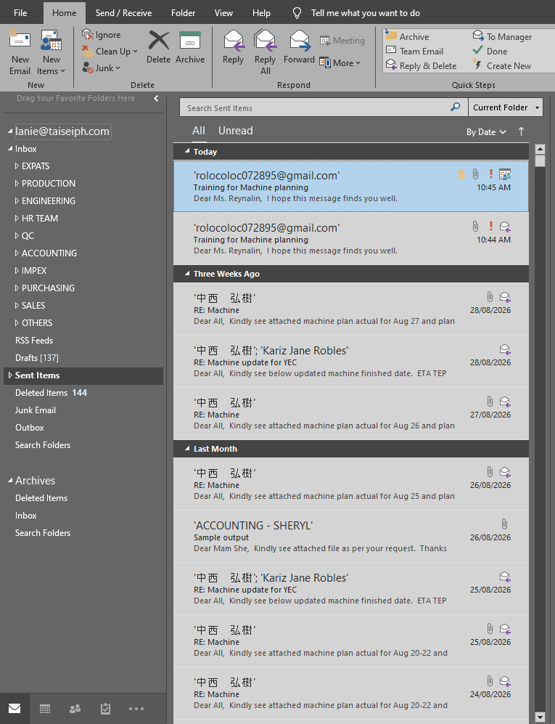Switch to People view icon

pos(75,709)
